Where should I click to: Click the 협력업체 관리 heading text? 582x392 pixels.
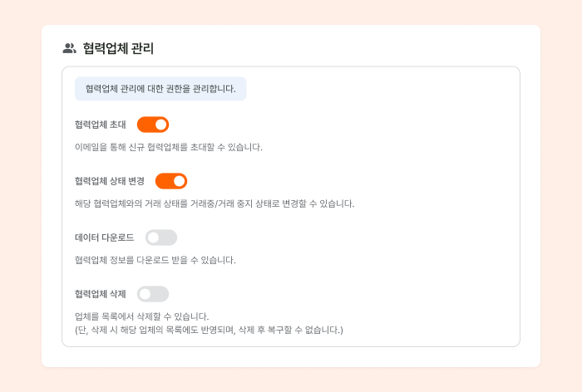click(x=118, y=48)
